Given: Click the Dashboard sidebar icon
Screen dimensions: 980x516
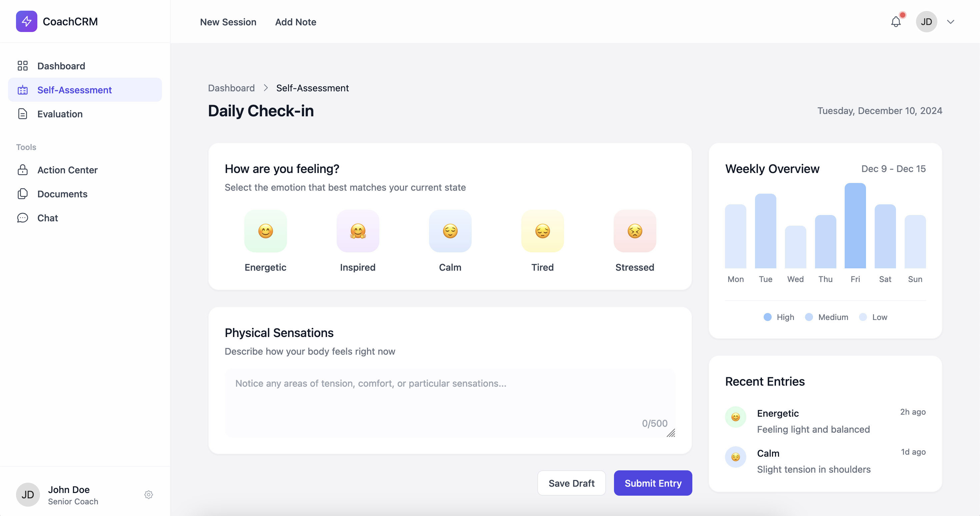Looking at the screenshot, I should 23,65.
